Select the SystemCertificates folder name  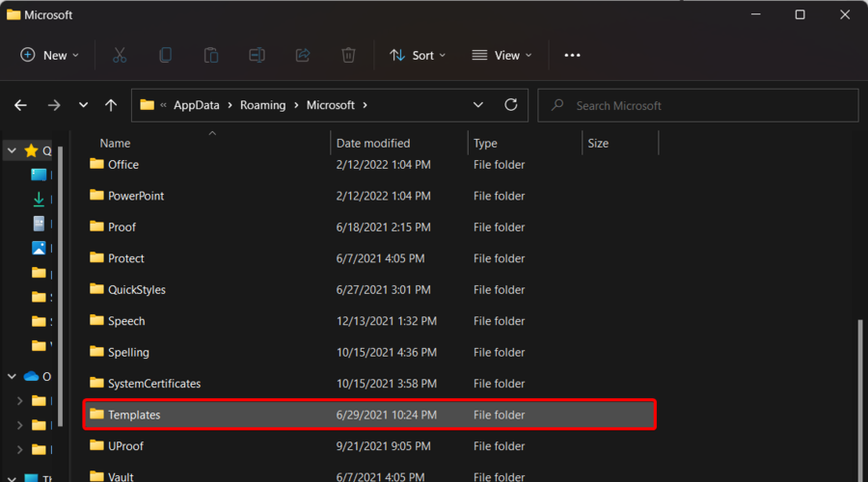[154, 384]
